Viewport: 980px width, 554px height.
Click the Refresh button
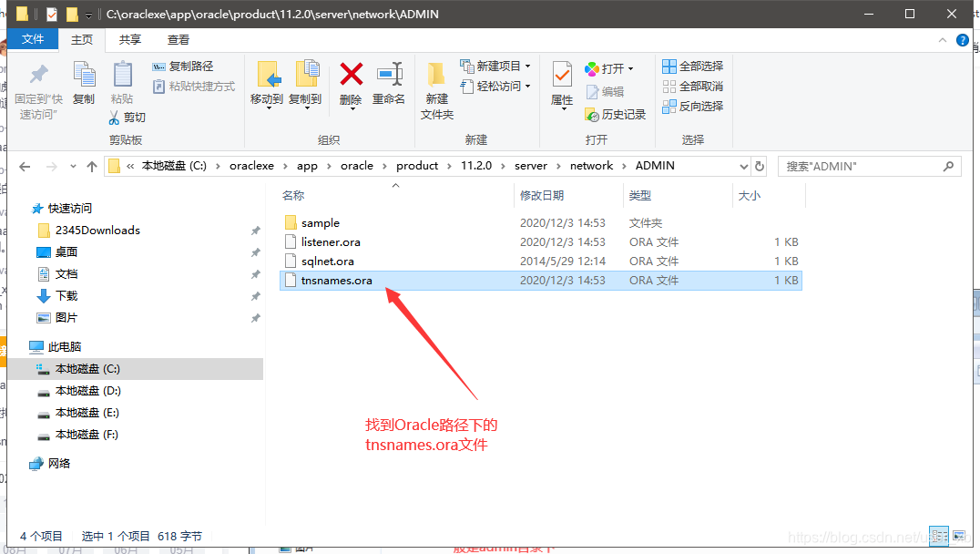click(760, 167)
